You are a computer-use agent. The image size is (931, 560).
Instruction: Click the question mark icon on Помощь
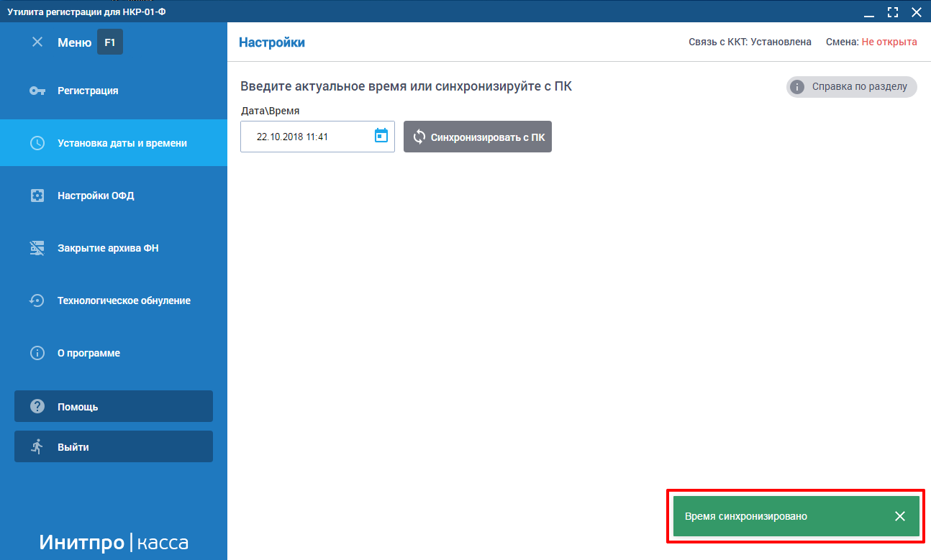click(37, 406)
